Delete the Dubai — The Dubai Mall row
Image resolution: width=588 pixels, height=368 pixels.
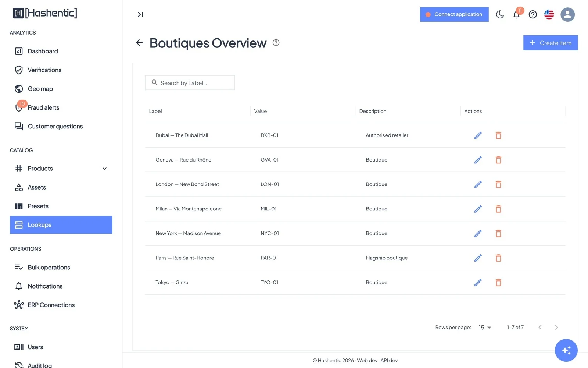498,135
